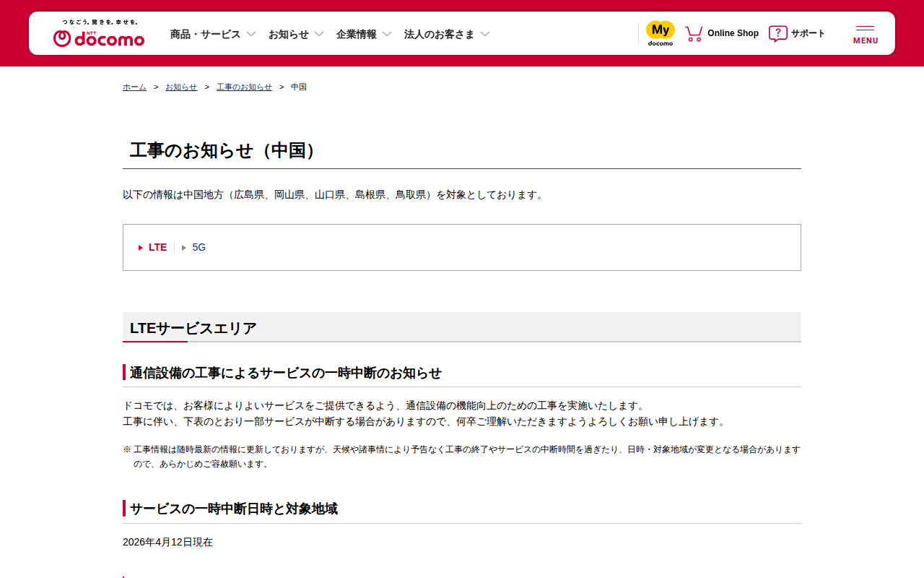The image size is (924, 578).
Task: Go to Online Shop link
Action: click(733, 33)
